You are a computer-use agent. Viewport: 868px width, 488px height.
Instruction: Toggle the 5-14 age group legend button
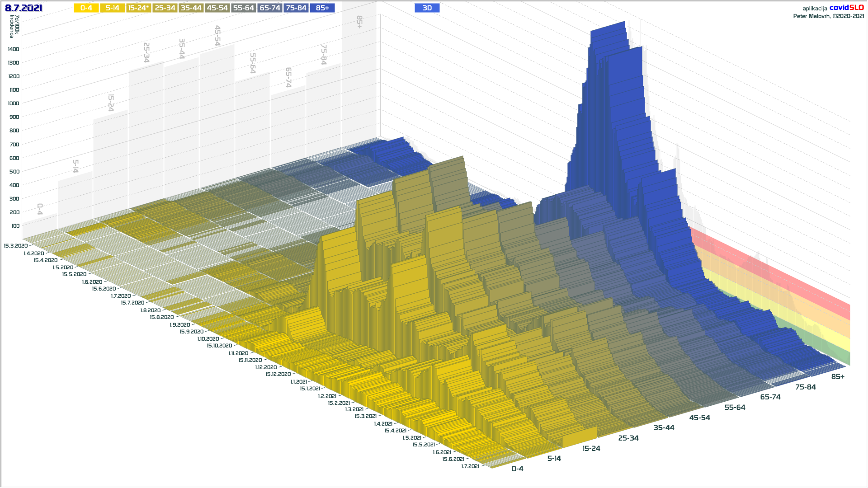(x=112, y=8)
